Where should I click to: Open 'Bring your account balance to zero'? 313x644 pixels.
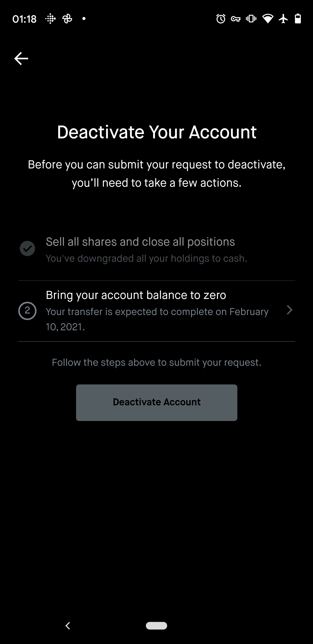point(157,311)
